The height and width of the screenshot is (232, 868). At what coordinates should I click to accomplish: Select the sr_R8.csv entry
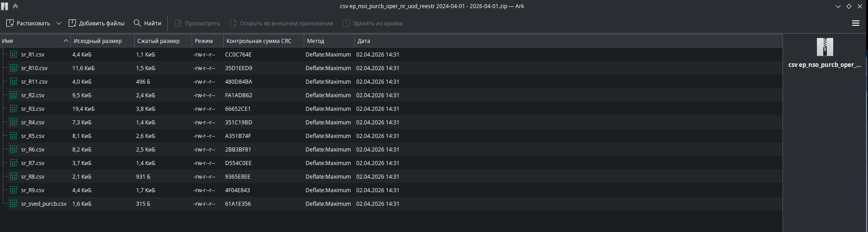[x=33, y=177]
